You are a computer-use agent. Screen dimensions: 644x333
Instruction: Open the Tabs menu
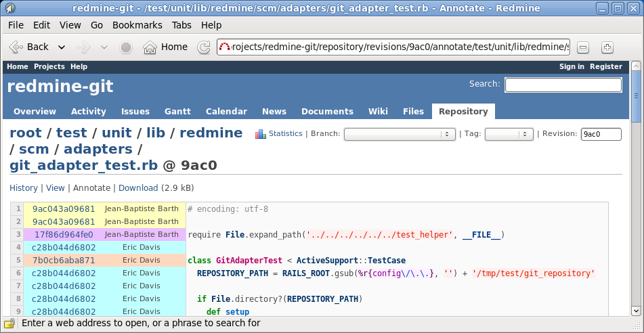pyautogui.click(x=181, y=25)
